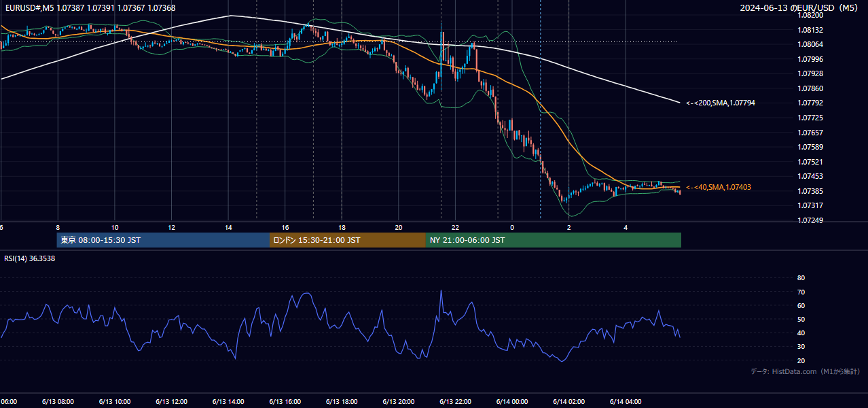The height and width of the screenshot is (408, 868).
Task: Click price axis label 1.07725
Action: [x=810, y=118]
